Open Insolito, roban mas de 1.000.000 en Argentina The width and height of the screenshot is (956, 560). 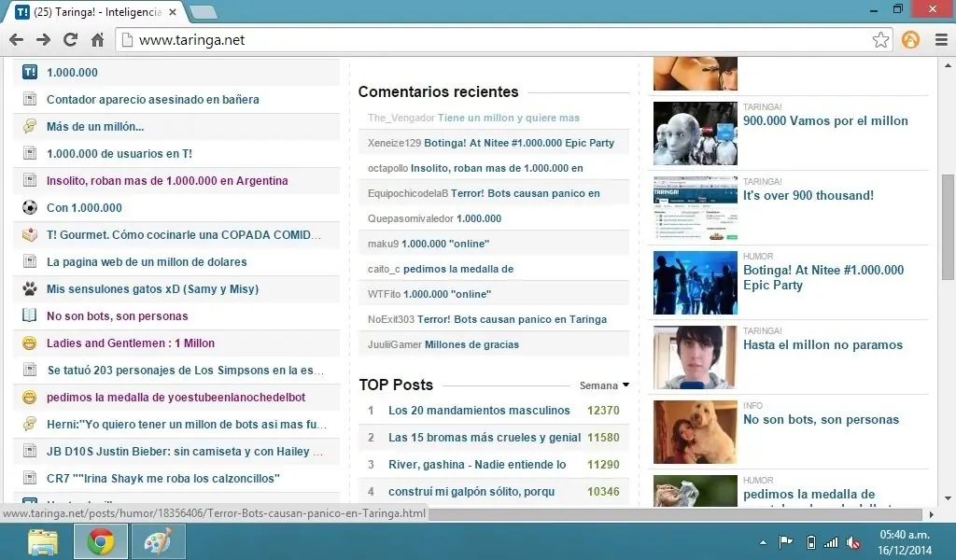coord(167,181)
